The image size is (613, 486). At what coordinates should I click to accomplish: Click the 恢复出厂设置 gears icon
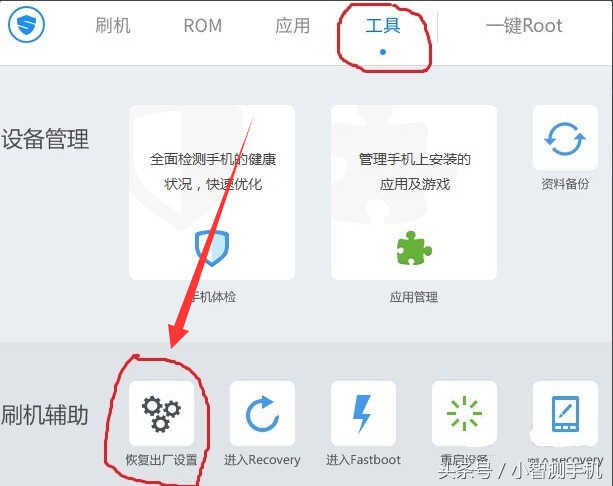[161, 414]
